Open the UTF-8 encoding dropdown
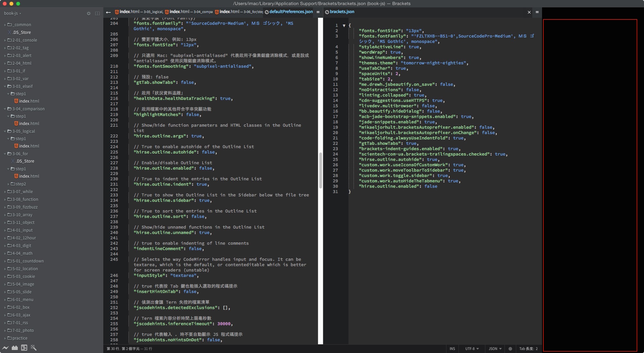Viewport: 644px width, 353px height. click(472, 349)
